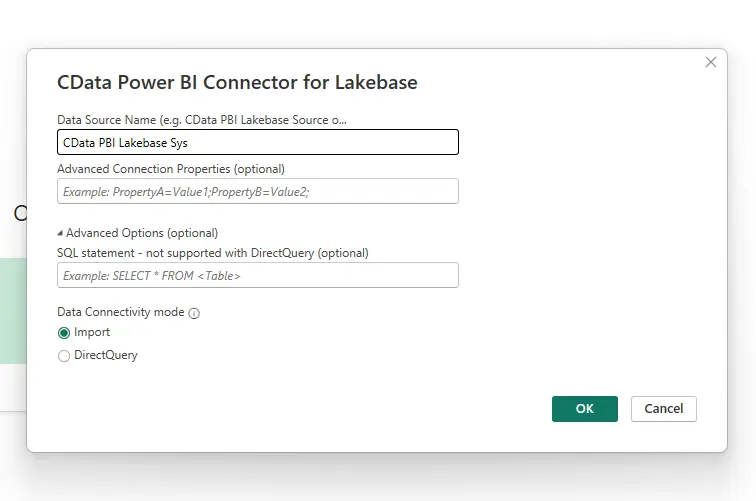Click the Import option label text
The image size is (756, 501).
click(x=92, y=332)
